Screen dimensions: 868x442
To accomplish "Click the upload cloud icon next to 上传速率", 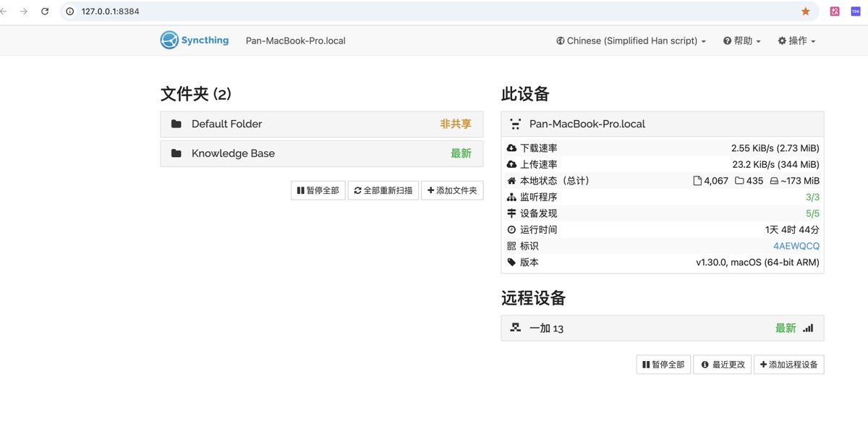I will (x=512, y=164).
